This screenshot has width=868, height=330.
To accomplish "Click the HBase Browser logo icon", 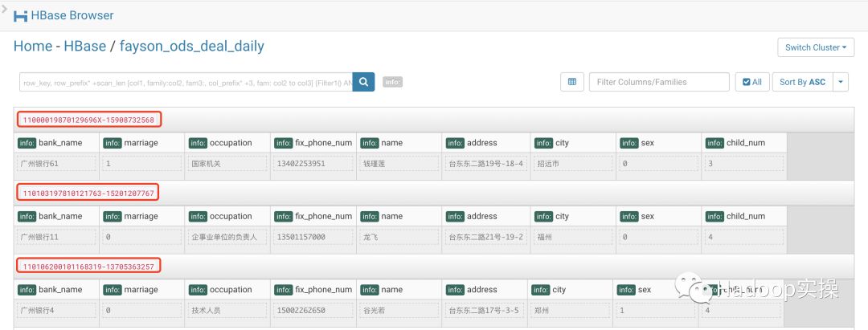I will (20, 15).
